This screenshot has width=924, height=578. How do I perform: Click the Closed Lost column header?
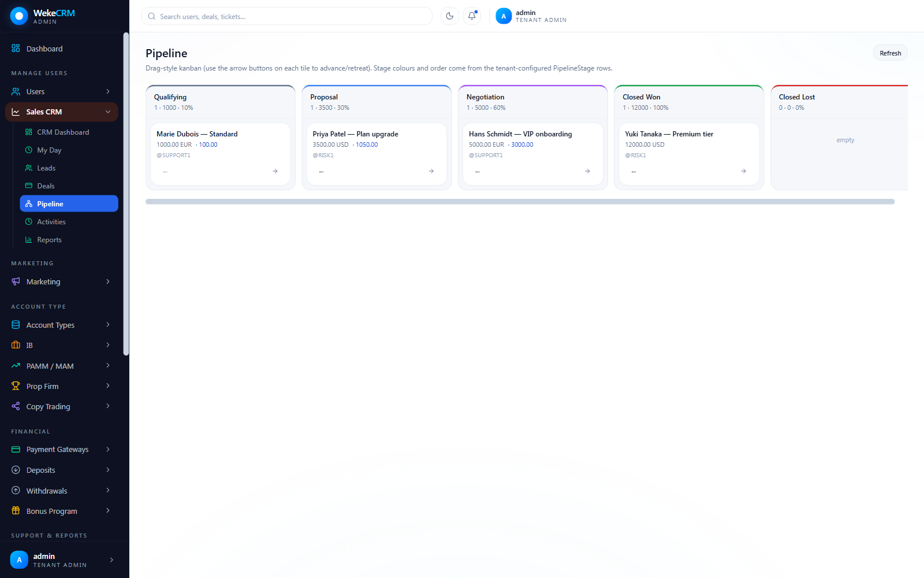point(839,102)
